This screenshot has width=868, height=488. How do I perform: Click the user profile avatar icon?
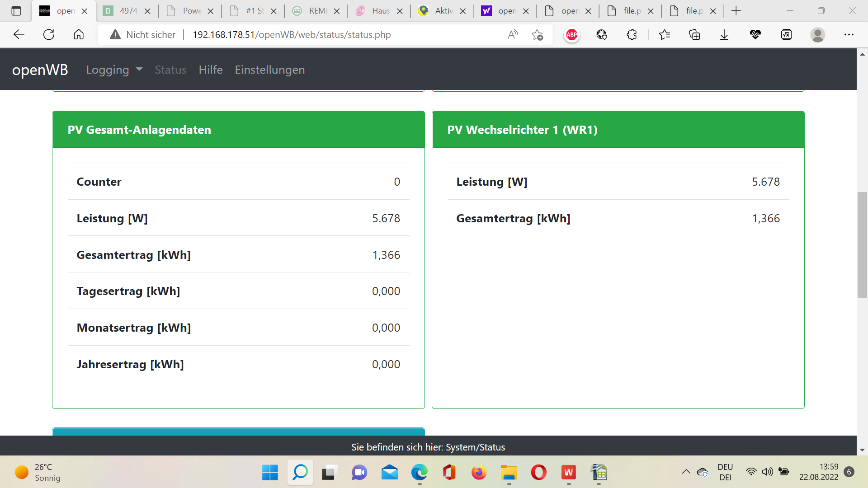(x=817, y=35)
